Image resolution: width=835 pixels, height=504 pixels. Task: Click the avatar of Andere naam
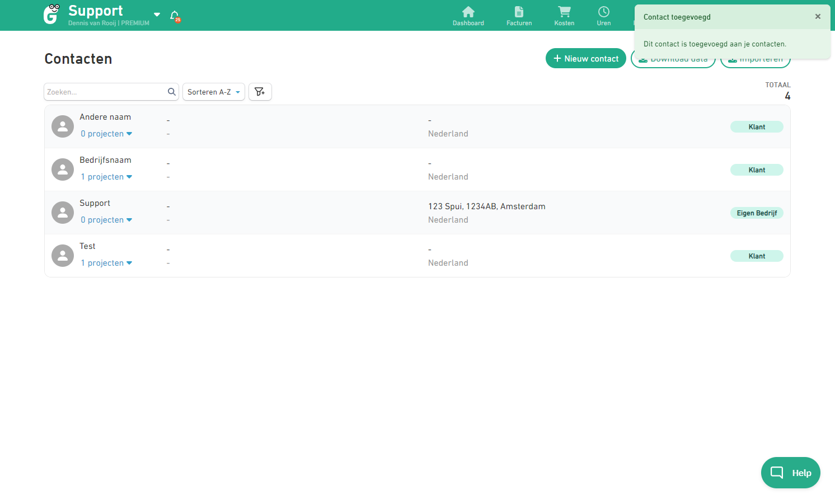63,126
